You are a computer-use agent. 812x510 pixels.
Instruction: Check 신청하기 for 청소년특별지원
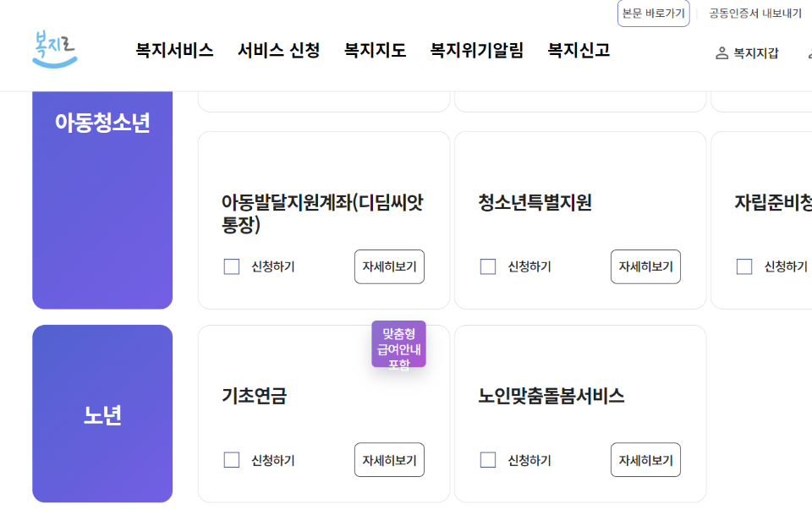(x=487, y=266)
